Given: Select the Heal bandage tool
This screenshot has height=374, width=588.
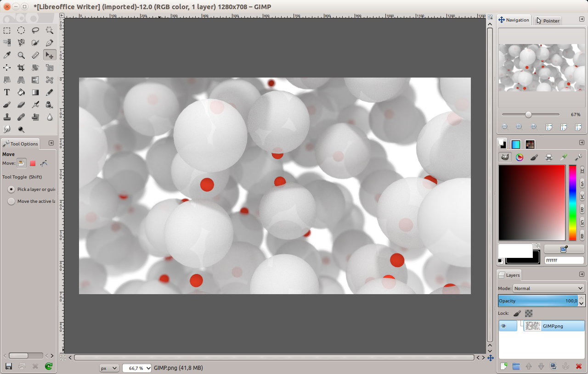Looking at the screenshot, I should click(21, 117).
